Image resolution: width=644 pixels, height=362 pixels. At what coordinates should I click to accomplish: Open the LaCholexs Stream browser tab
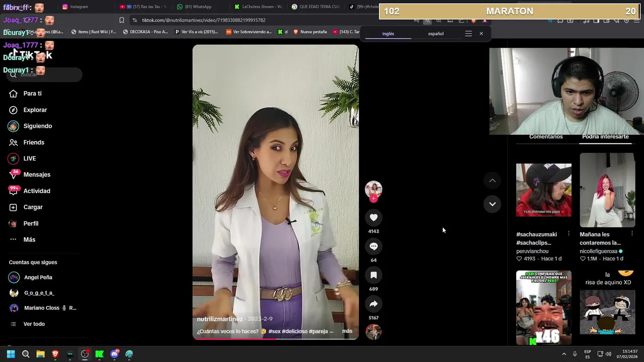click(x=259, y=7)
